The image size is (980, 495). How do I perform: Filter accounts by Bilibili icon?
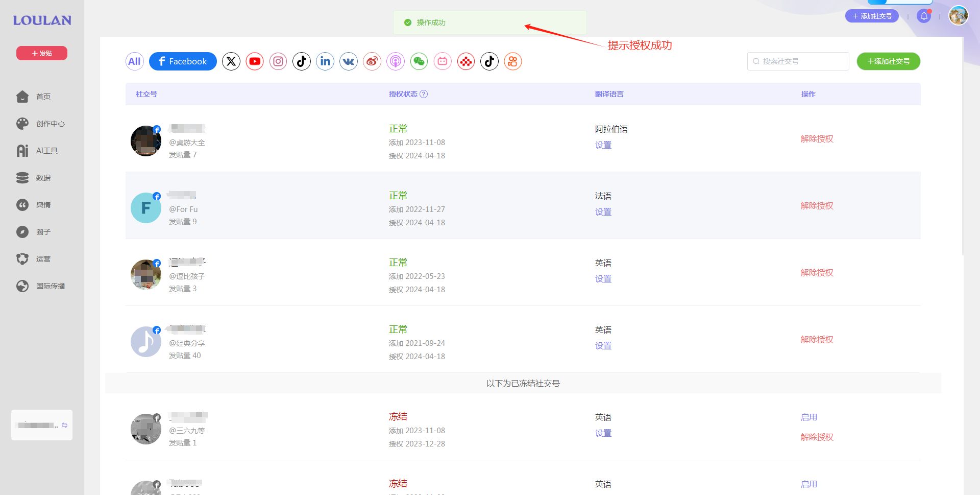click(x=443, y=61)
